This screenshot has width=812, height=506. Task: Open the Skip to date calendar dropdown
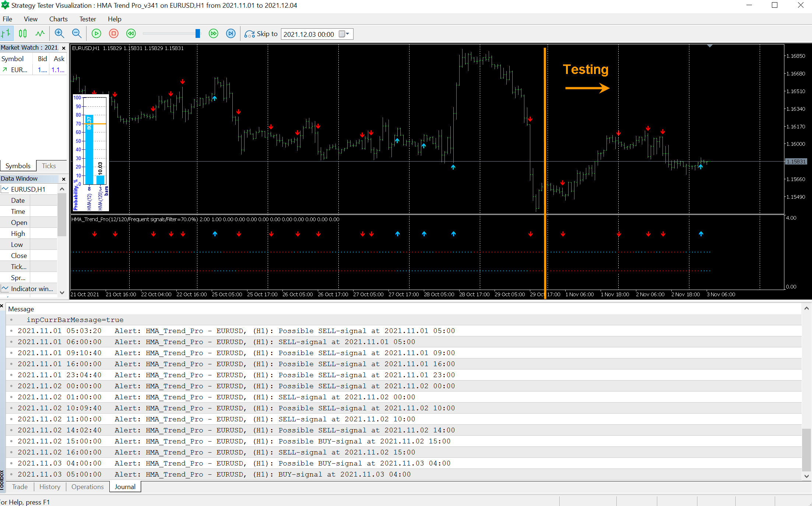(344, 34)
